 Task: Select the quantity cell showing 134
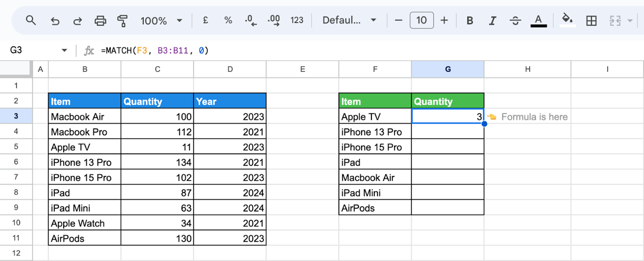pyautogui.click(x=157, y=162)
